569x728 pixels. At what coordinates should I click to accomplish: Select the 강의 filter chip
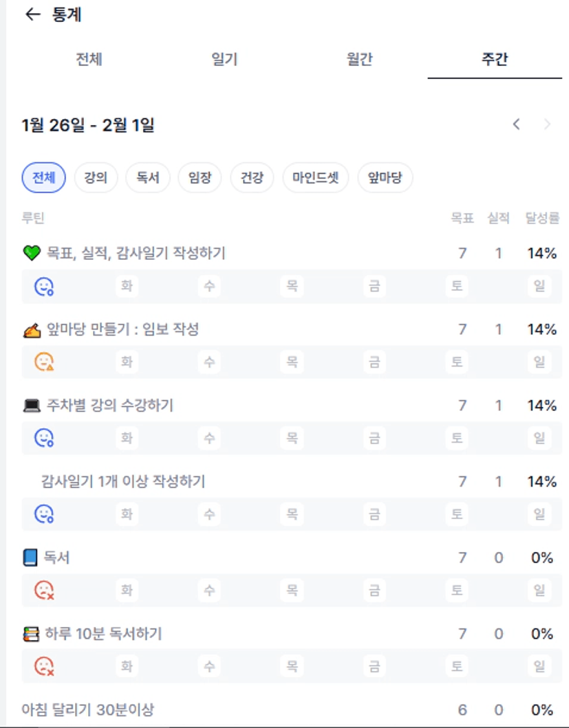pyautogui.click(x=96, y=178)
